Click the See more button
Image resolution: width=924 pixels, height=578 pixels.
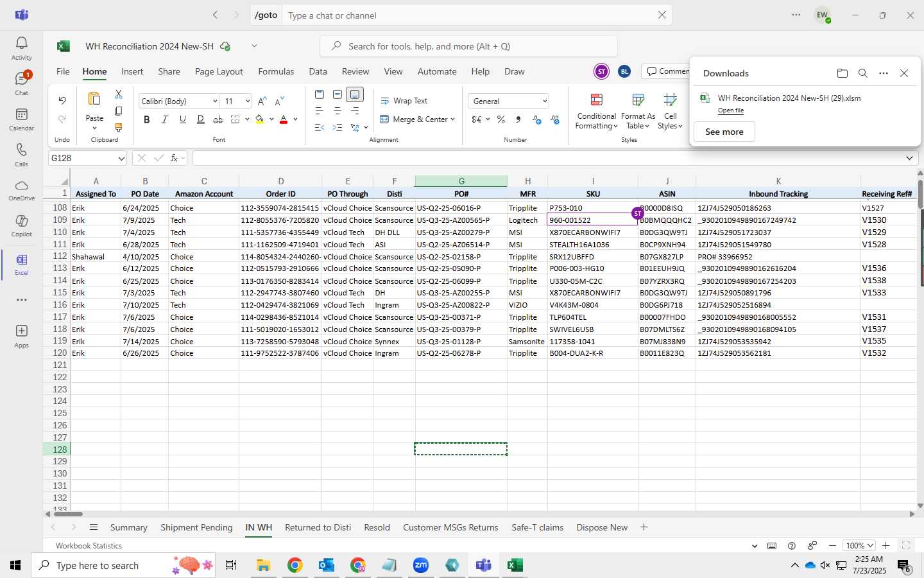tap(724, 132)
